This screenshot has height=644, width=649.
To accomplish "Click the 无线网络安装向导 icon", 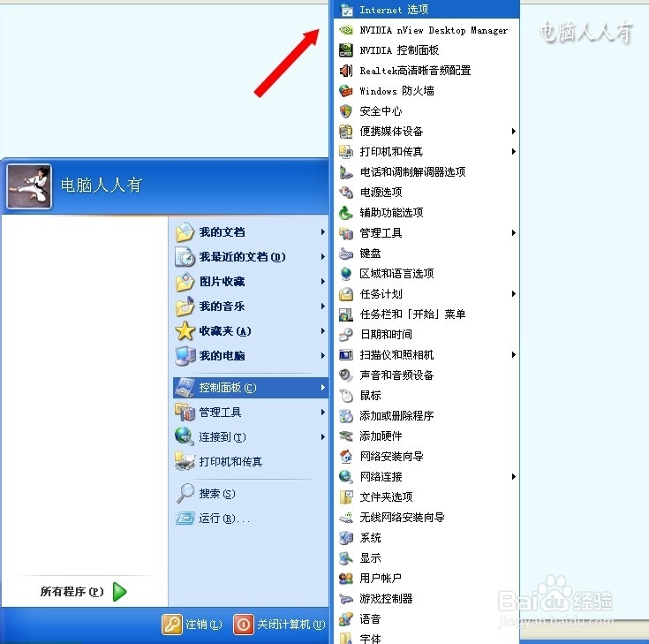I will [345, 518].
